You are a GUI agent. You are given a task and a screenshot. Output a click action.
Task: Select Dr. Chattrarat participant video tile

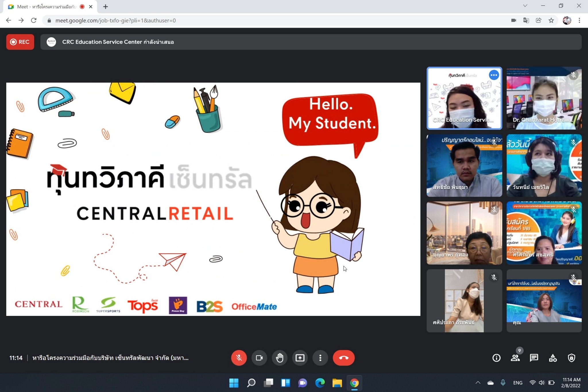(x=544, y=98)
